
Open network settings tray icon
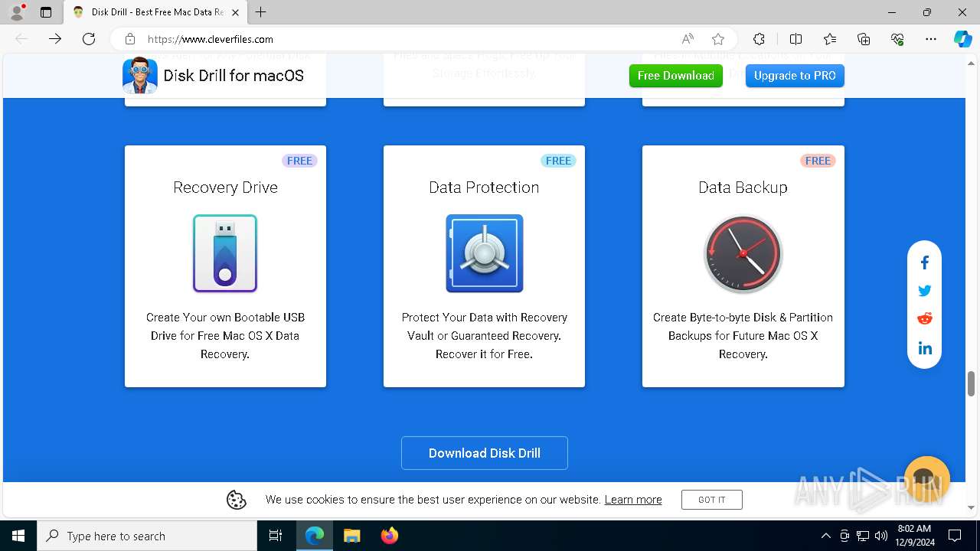(863, 536)
